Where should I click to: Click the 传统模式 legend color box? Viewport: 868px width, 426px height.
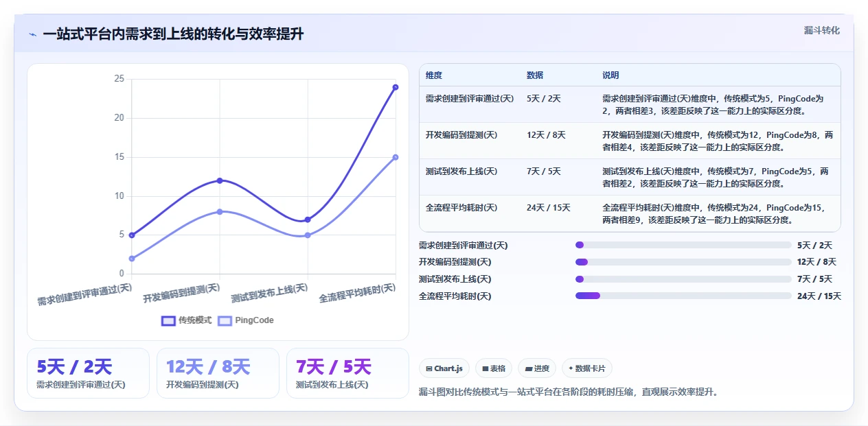pos(168,320)
